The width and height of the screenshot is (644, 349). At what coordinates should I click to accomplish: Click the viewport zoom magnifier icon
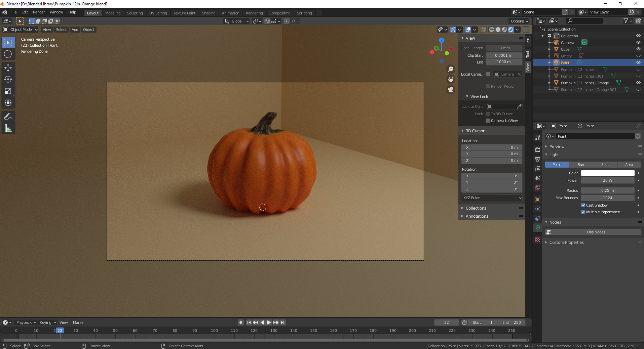[x=451, y=69]
